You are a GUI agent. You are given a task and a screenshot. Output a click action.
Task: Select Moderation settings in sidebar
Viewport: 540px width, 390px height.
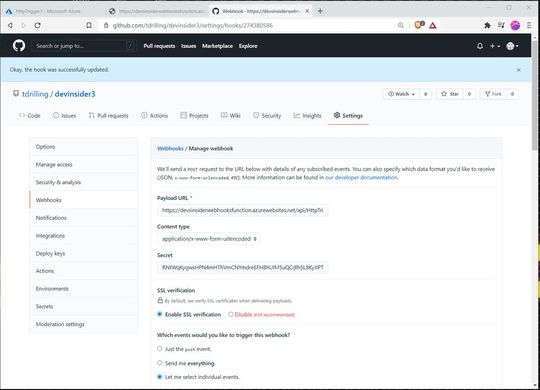[x=84, y=324]
